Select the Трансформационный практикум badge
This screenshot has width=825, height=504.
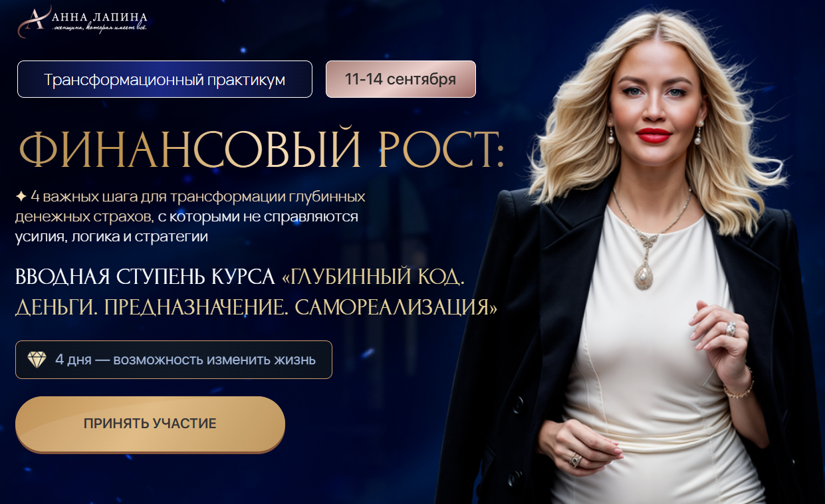(x=165, y=80)
